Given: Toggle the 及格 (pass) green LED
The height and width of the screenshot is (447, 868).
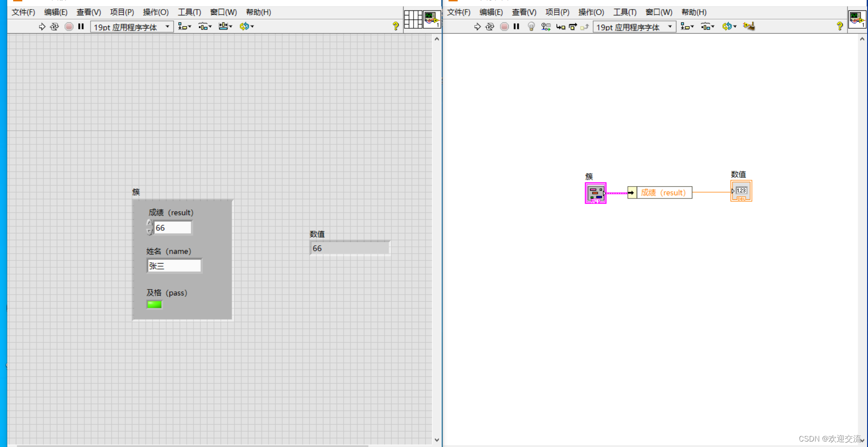Looking at the screenshot, I should (154, 305).
